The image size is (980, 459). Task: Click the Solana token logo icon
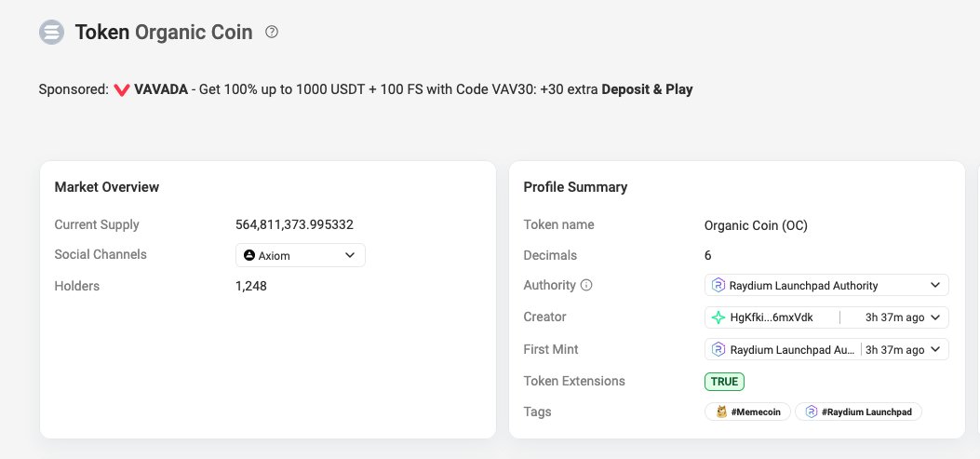pos(51,32)
